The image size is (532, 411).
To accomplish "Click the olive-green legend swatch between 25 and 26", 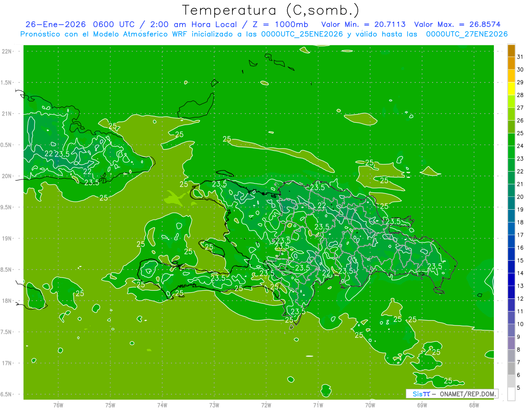I will point(511,127).
